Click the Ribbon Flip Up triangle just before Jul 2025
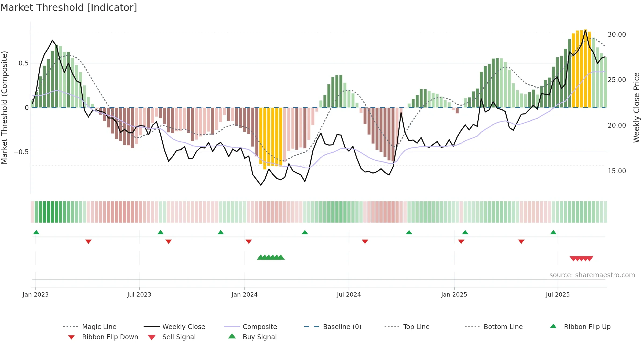The image size is (644, 362). coord(553,232)
